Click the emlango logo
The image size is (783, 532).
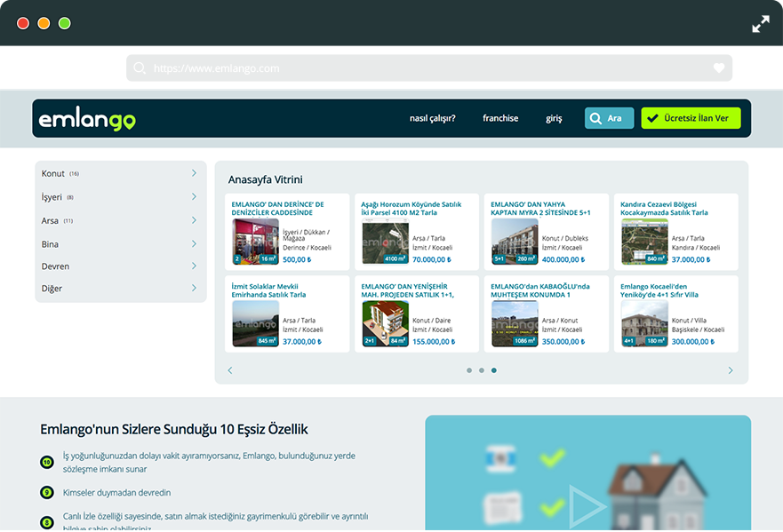pos(87,119)
